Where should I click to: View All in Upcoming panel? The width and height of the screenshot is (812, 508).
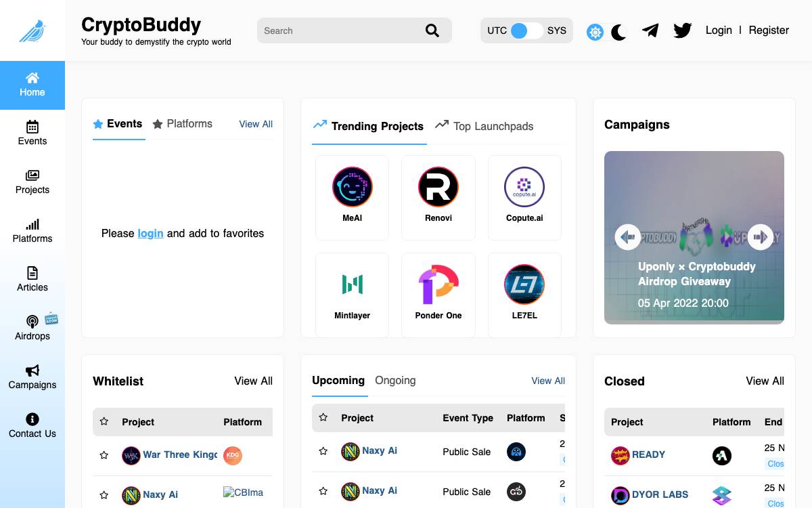tap(548, 381)
